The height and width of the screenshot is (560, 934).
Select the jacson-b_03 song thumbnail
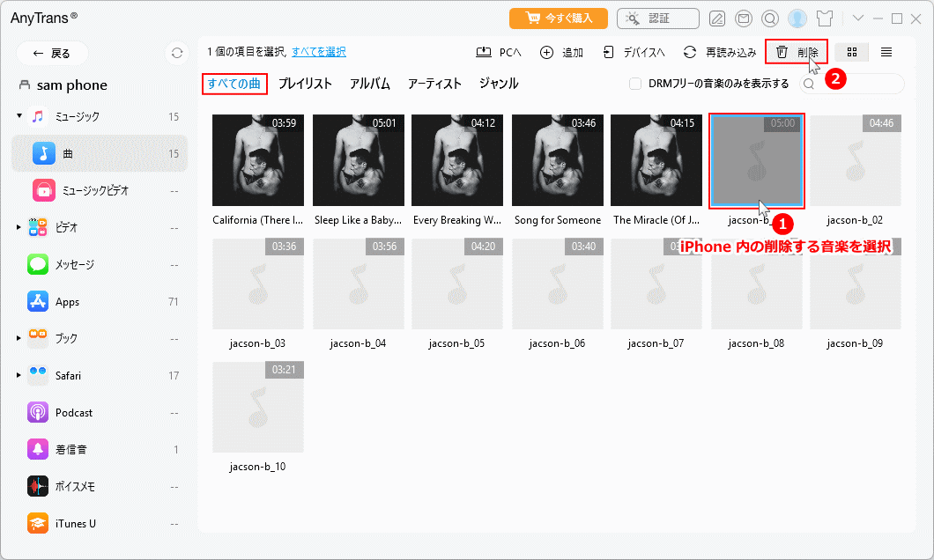point(258,284)
